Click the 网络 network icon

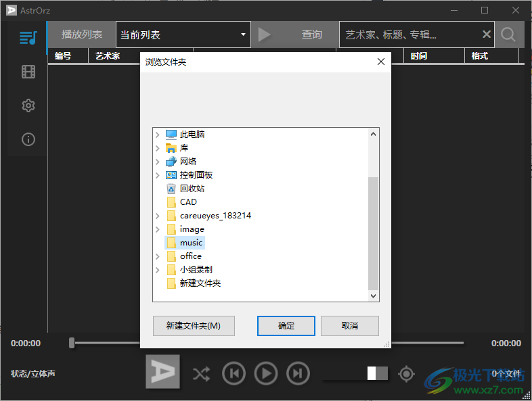tap(171, 162)
